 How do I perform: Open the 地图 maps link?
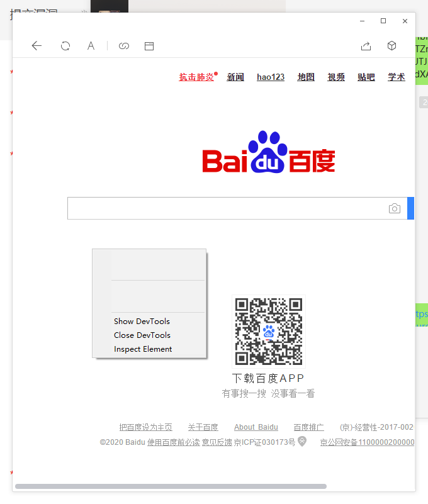[306, 77]
